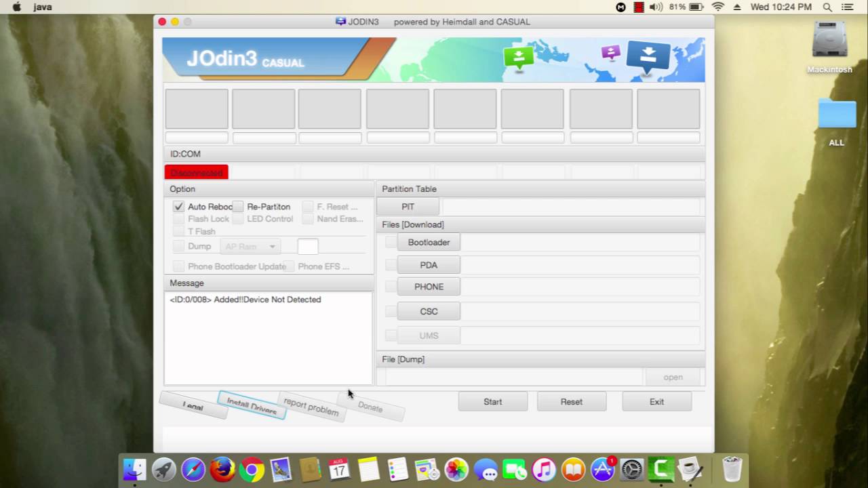Toggle the T Flash checkbox
Screen dimensions: 868x488
click(178, 231)
